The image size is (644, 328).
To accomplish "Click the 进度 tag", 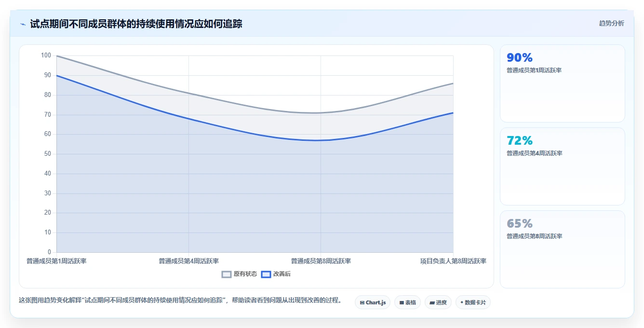I will pos(438,302).
